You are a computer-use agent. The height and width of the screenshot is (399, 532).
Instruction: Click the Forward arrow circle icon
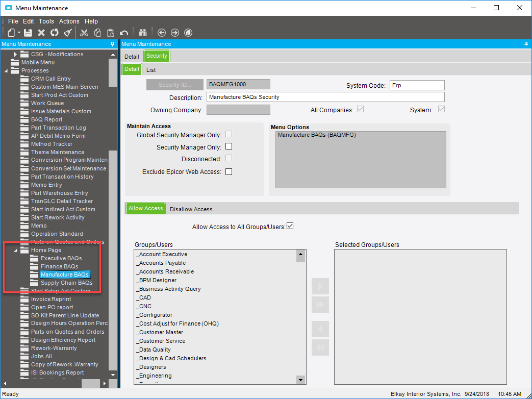(175, 33)
